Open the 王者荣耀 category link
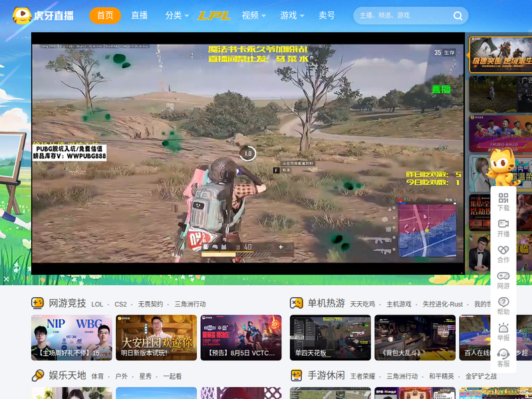The image size is (532, 399). [362, 376]
